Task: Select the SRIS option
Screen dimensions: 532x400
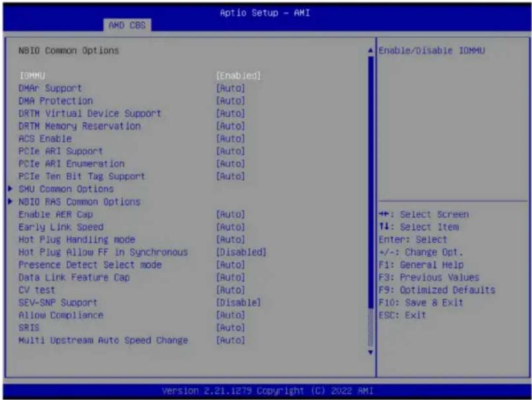Action: tap(29, 328)
